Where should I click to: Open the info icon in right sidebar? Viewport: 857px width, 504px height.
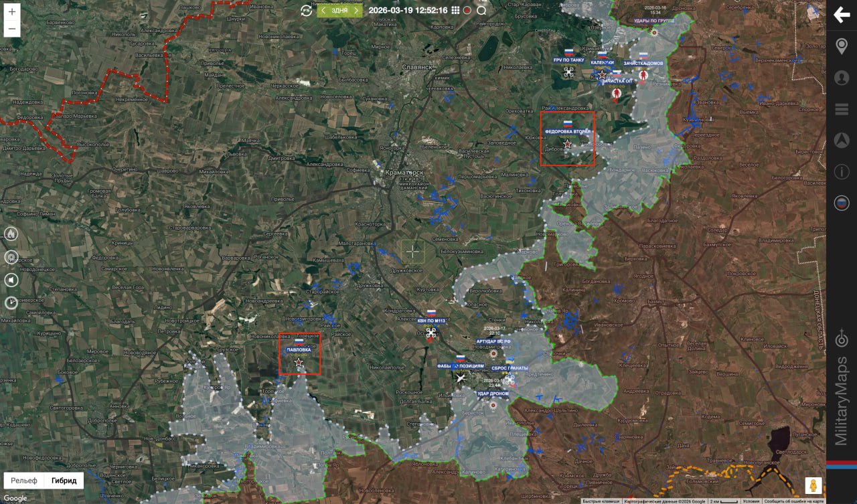click(842, 172)
